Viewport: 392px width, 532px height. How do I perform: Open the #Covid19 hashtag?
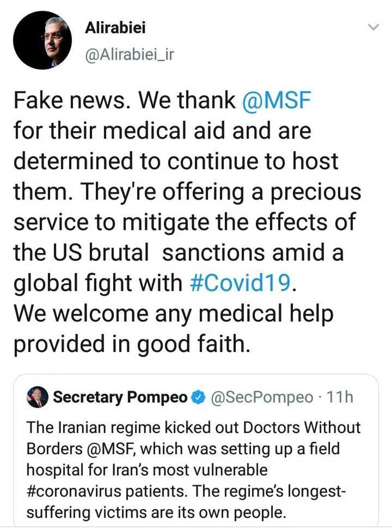point(240,283)
